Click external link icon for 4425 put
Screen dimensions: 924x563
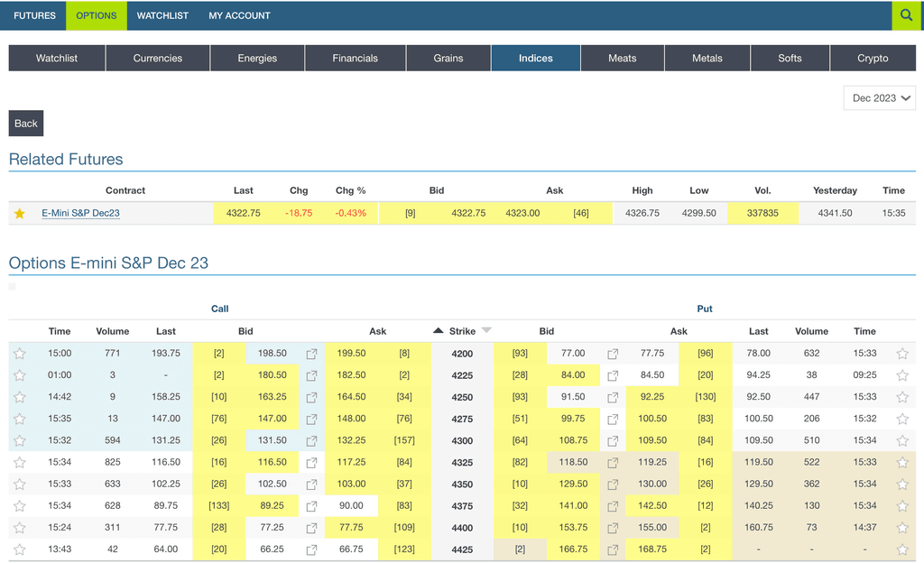tap(613, 549)
